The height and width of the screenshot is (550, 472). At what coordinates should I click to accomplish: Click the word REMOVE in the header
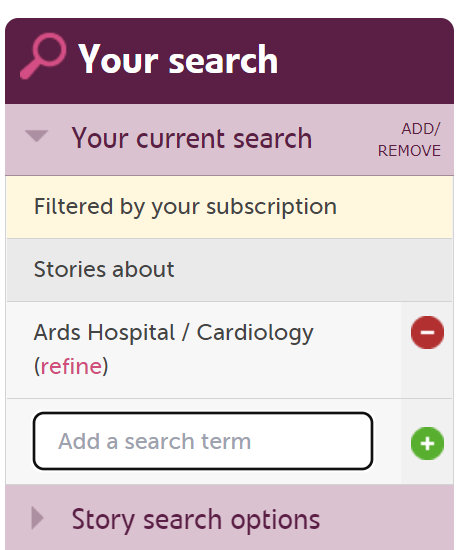409,151
